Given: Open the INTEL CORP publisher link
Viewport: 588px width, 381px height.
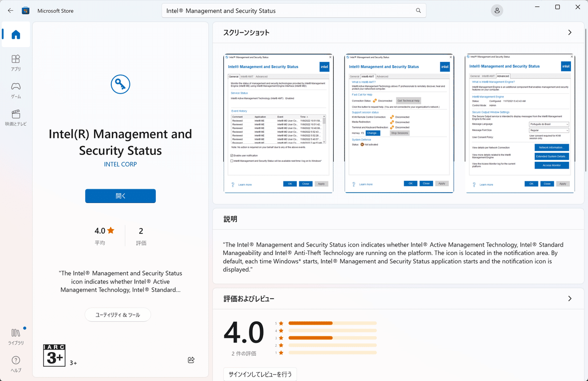Looking at the screenshot, I should (121, 164).
